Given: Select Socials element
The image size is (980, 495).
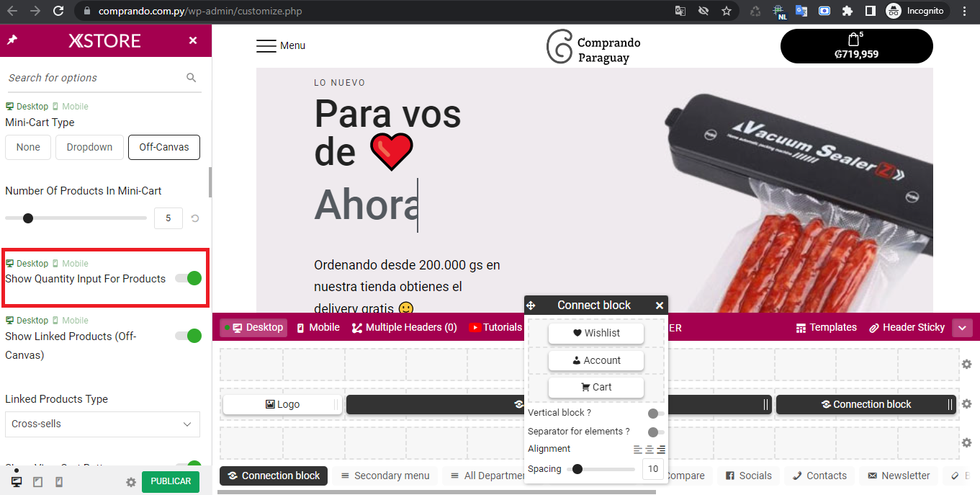Looking at the screenshot, I should pos(749,476).
